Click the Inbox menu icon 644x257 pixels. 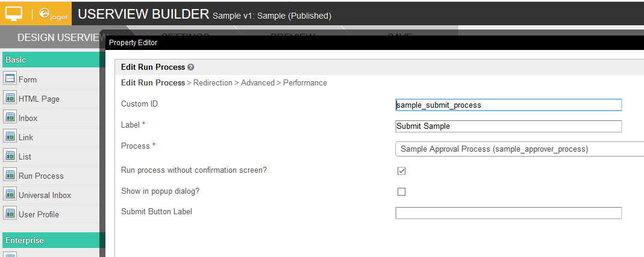tap(9, 117)
